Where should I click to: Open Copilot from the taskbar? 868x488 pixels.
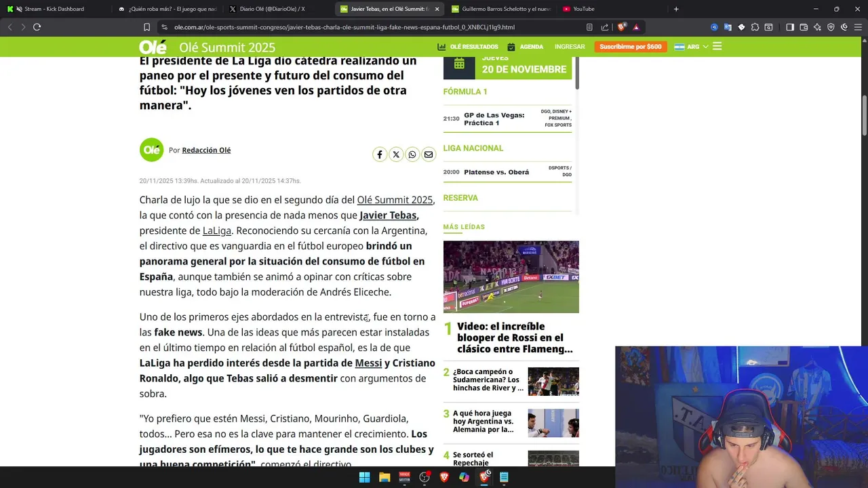click(464, 477)
